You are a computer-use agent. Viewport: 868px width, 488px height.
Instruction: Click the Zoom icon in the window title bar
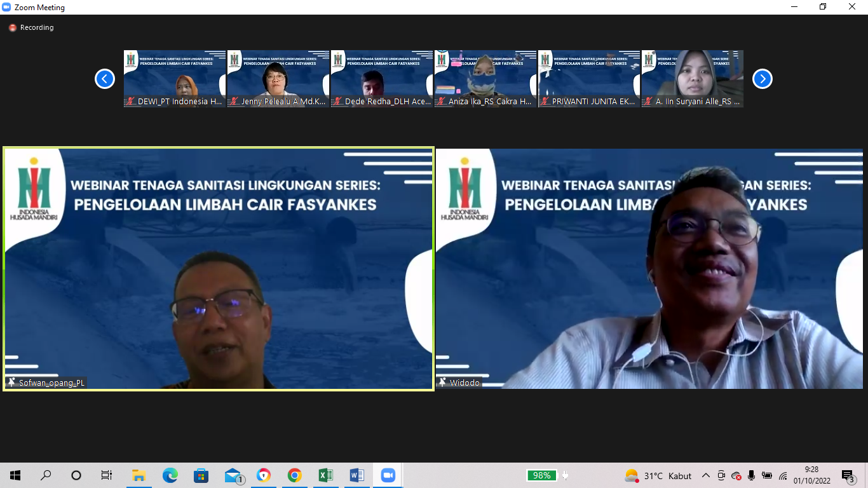pos(7,7)
